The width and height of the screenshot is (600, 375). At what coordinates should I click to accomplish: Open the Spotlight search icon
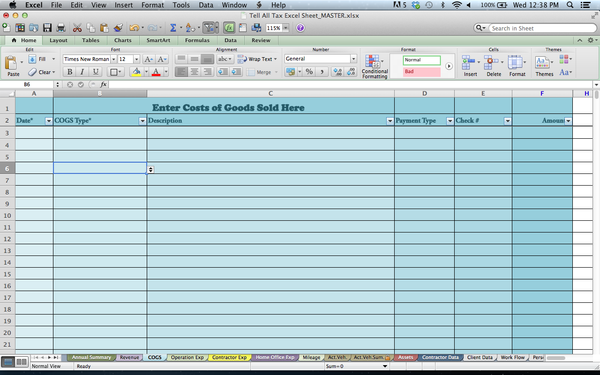click(x=570, y=5)
